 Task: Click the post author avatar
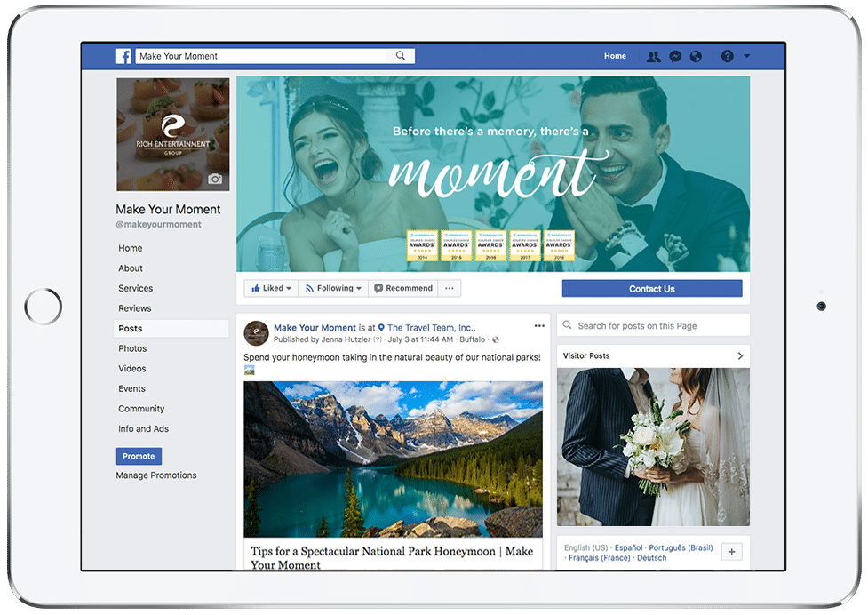click(256, 332)
